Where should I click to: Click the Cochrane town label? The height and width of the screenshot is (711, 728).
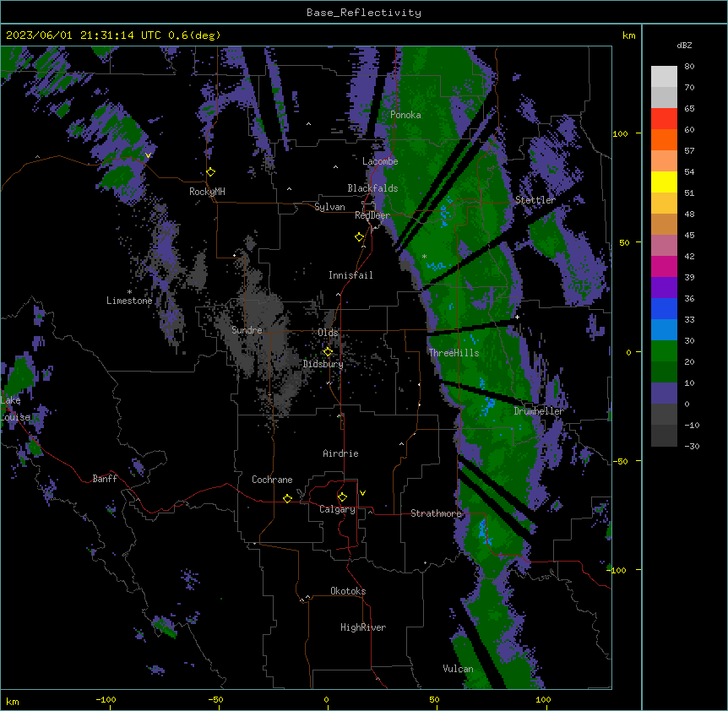(x=272, y=480)
